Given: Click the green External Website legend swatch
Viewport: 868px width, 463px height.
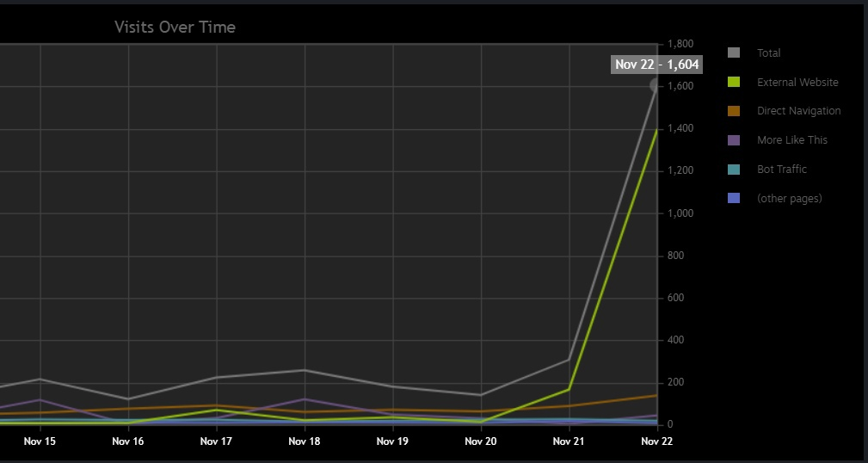Looking at the screenshot, I should [x=734, y=82].
